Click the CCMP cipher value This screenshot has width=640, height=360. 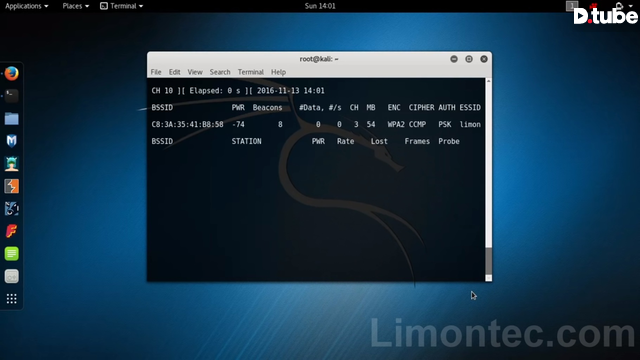click(x=417, y=124)
